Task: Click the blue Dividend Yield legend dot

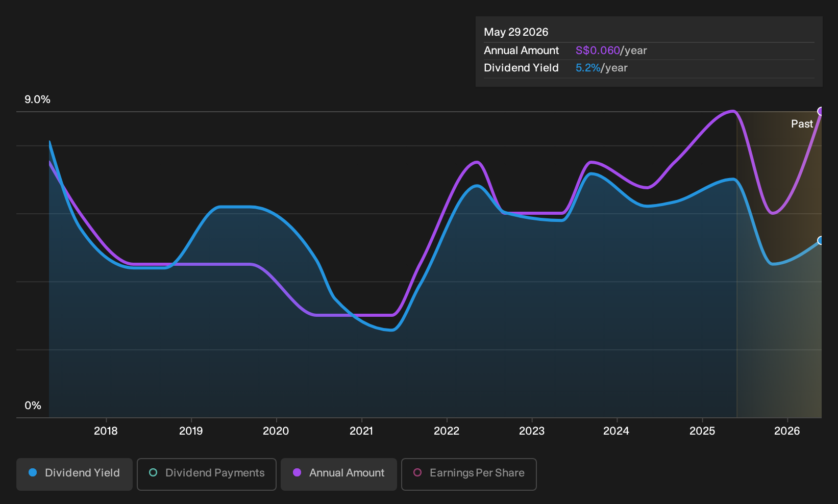Action: click(x=33, y=472)
